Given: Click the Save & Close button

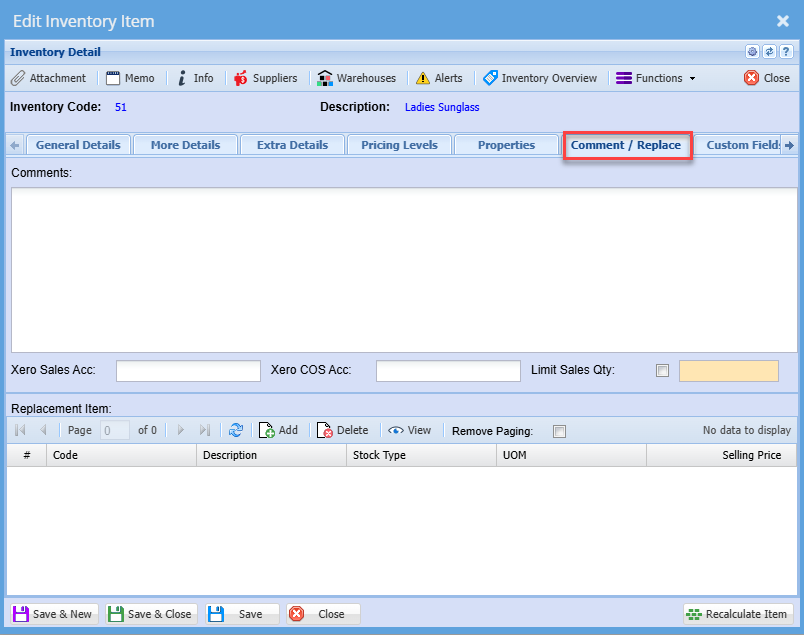Looking at the screenshot, I should [150, 614].
